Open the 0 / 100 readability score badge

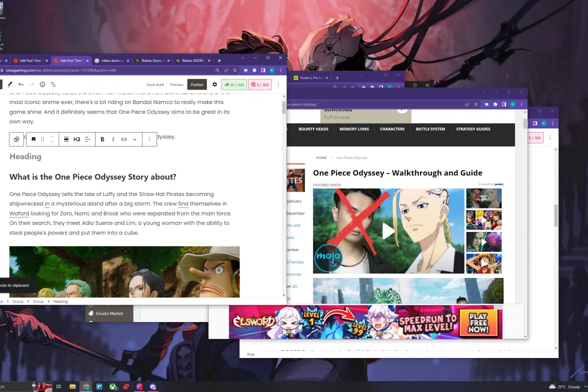260,85
